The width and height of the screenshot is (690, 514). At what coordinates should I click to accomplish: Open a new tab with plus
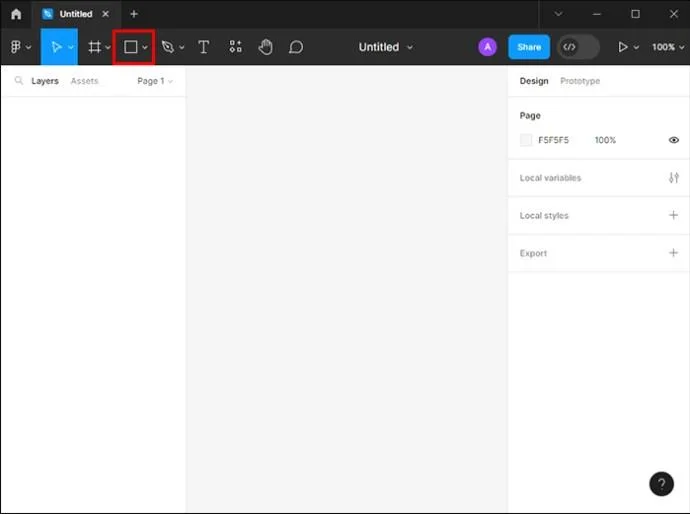[x=134, y=14]
